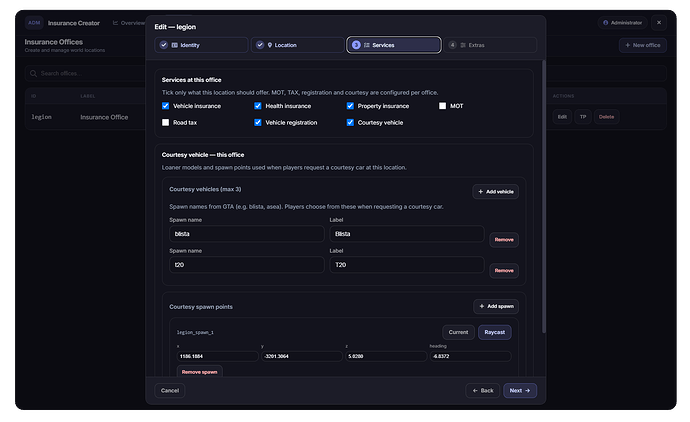Click the Overview chart icon in top bar
The height and width of the screenshot is (422, 690).
point(115,23)
